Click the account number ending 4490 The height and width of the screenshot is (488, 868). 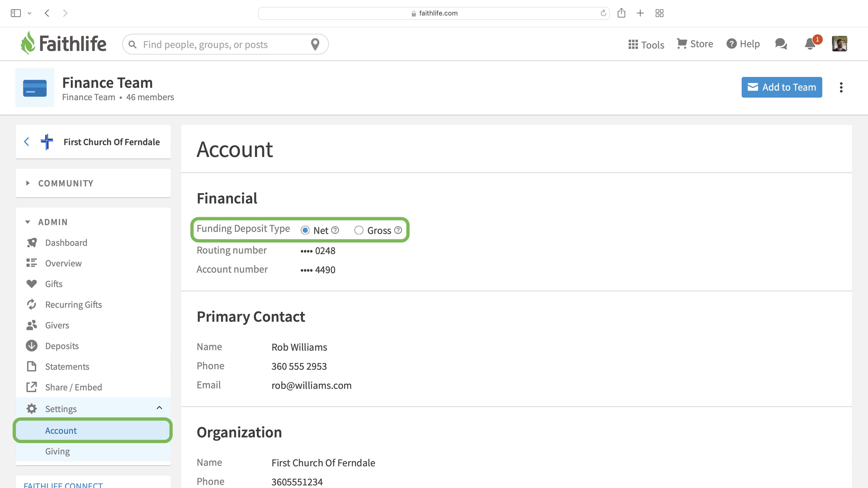pyautogui.click(x=318, y=270)
